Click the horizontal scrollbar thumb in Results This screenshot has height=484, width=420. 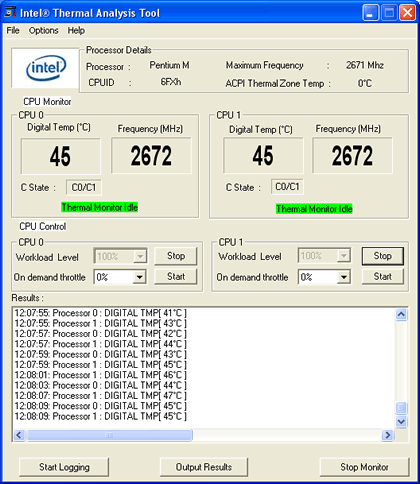coord(109,435)
